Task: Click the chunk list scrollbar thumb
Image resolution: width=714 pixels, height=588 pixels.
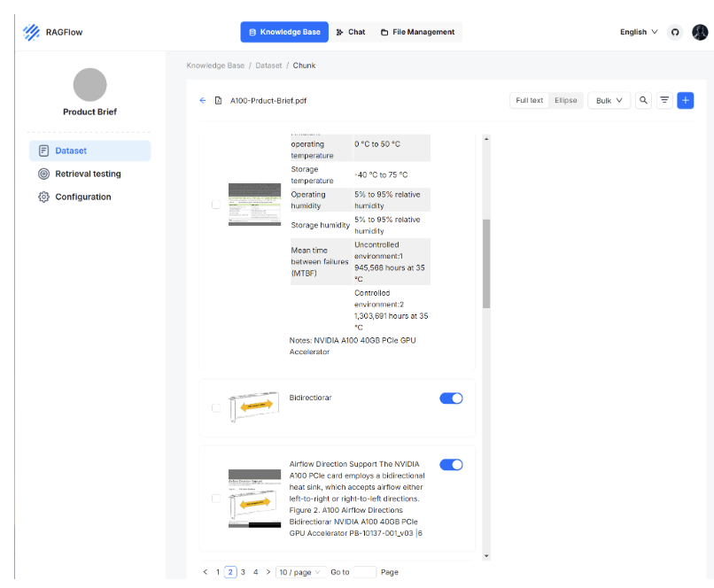Action: click(486, 264)
